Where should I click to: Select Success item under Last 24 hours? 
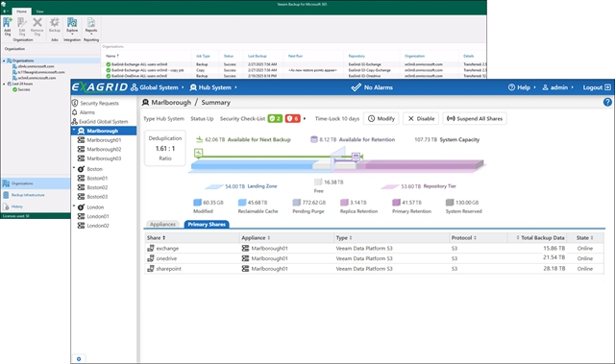pyautogui.click(x=21, y=89)
